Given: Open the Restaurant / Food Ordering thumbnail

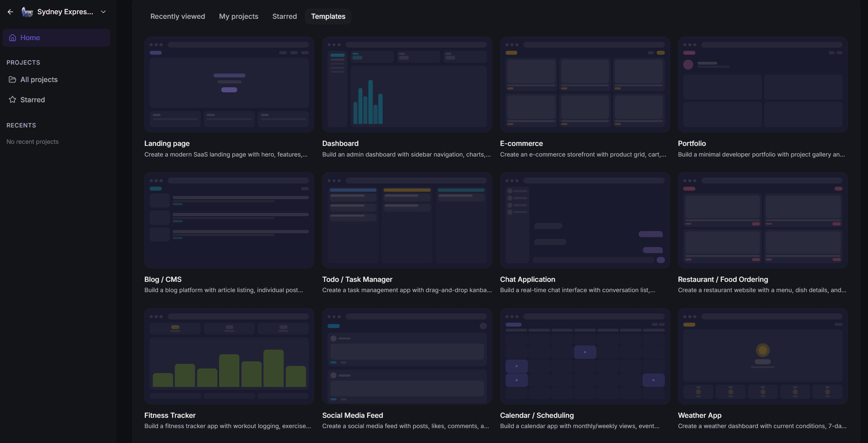Looking at the screenshot, I should coord(763,220).
